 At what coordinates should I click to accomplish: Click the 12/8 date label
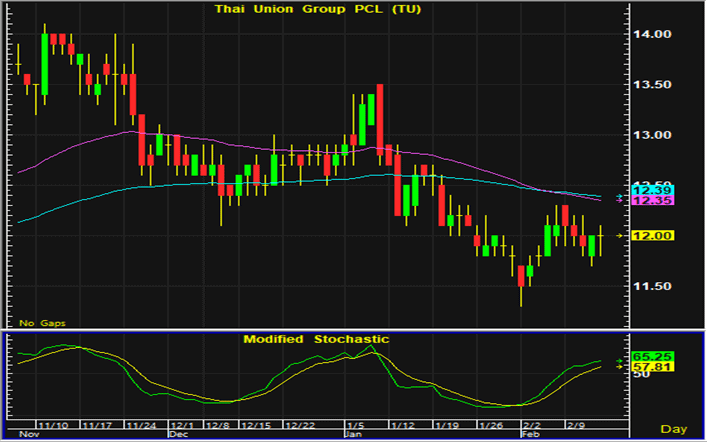tap(218, 425)
